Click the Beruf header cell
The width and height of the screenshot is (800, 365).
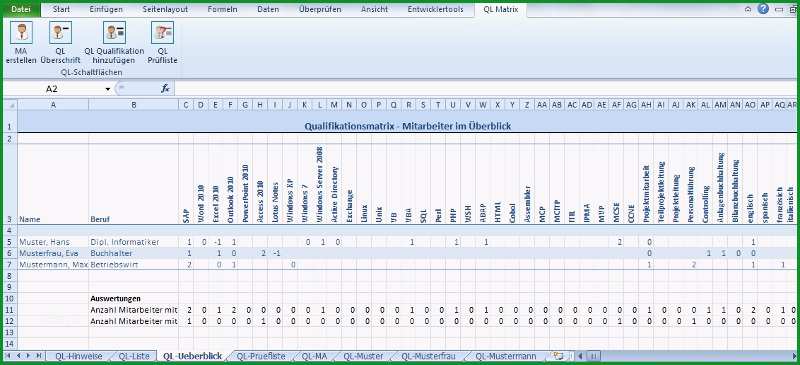coord(133,184)
